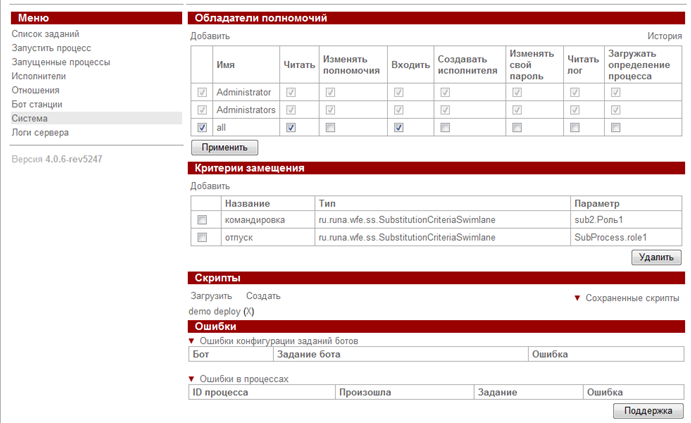Screen dimensions: 691x423
Task: Collapse Ошибки в процессах section
Action: tap(239, 379)
